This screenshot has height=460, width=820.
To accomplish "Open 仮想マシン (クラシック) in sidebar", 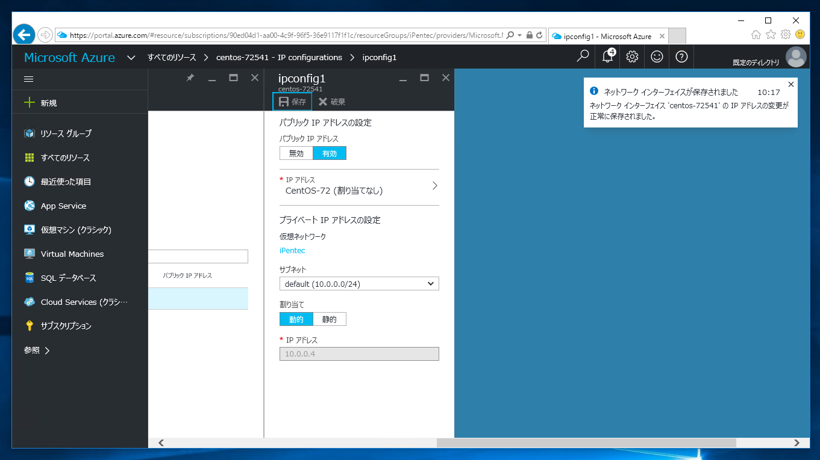I will (76, 229).
